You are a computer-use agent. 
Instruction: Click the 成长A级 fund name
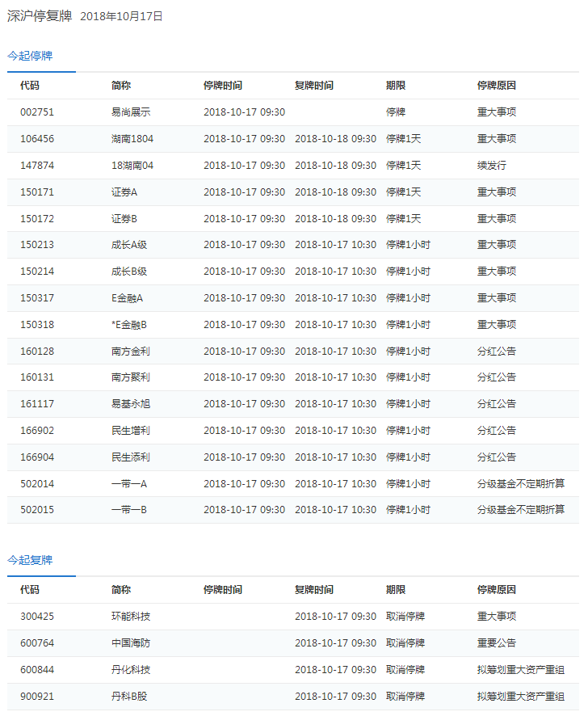click(130, 245)
